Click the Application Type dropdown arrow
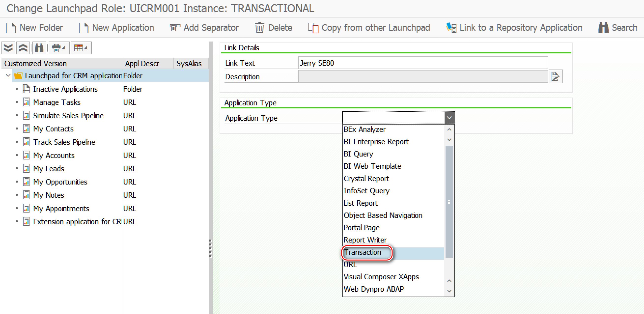The width and height of the screenshot is (644, 314). coord(449,118)
